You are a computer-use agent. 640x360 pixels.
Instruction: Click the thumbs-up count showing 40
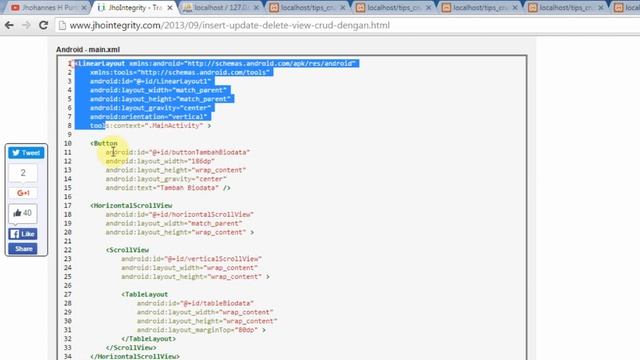[x=23, y=213]
